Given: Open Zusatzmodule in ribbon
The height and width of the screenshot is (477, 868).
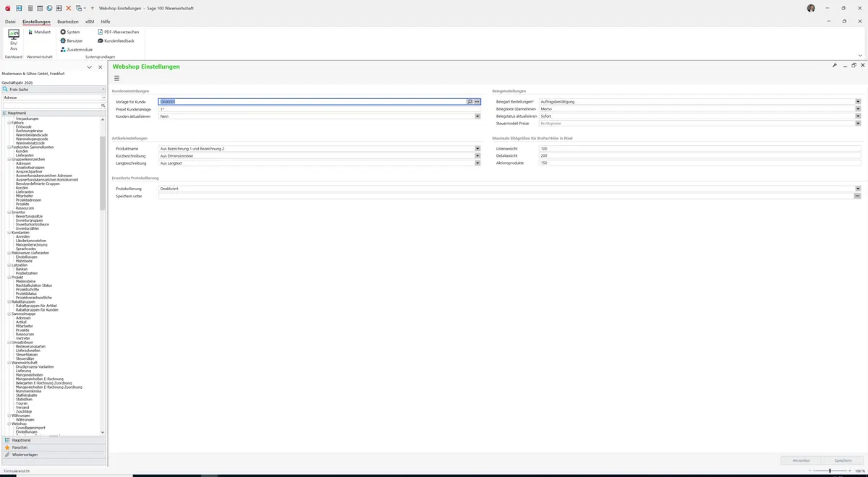Looking at the screenshot, I should point(76,49).
